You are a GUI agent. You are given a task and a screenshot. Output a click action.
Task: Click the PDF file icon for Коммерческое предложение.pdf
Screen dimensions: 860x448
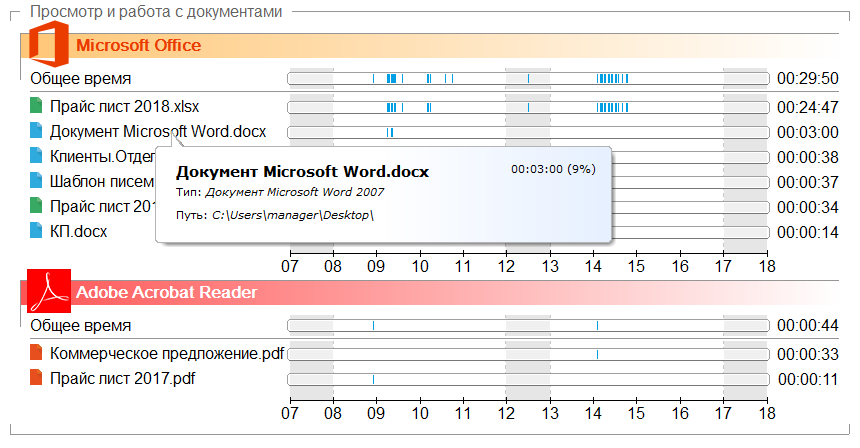click(x=37, y=353)
